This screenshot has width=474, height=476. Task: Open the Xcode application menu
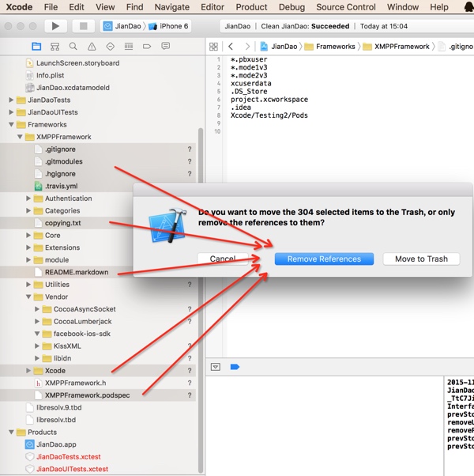[19, 7]
